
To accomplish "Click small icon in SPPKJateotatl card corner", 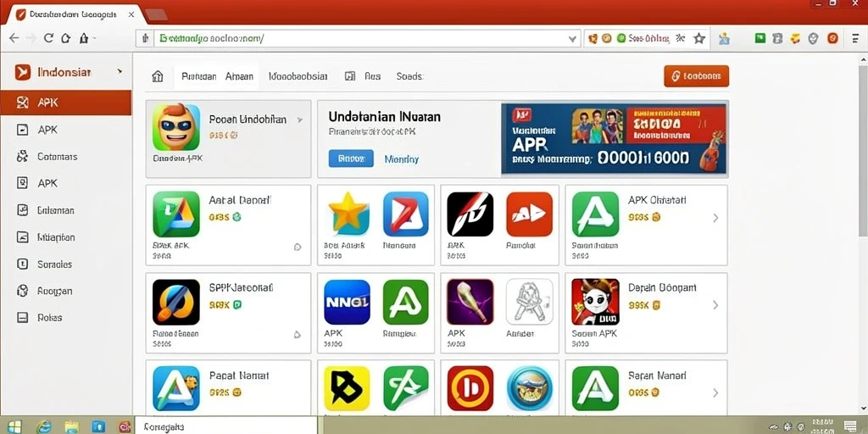I will (297, 334).
